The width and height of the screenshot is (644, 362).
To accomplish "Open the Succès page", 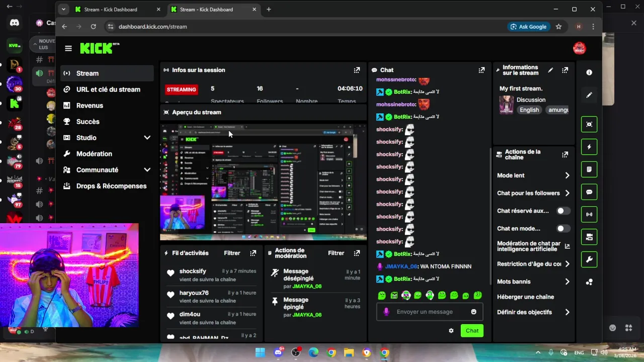I will click(108, 122).
